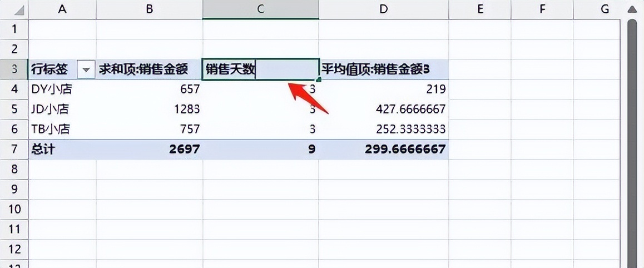Click the 总计 cell
Image resolution: width=644 pixels, height=268 pixels.
point(62,150)
